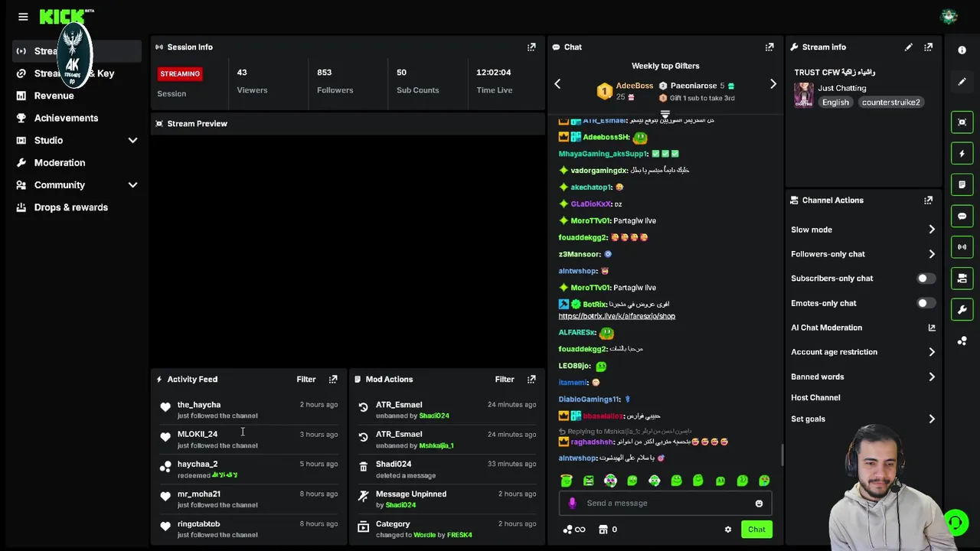Image resolution: width=980 pixels, height=551 pixels.
Task: Toggle the camera panel icon in right toolbar
Action: pyautogui.click(x=962, y=279)
